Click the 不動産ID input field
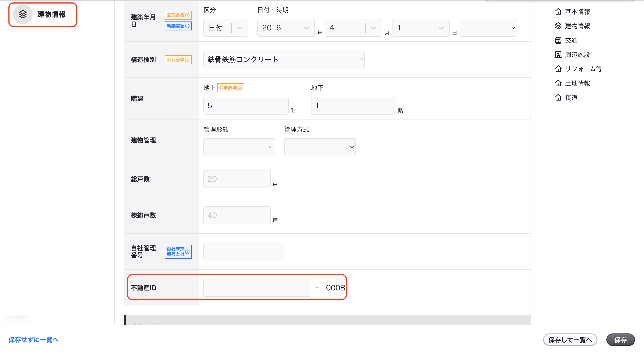 coord(257,288)
